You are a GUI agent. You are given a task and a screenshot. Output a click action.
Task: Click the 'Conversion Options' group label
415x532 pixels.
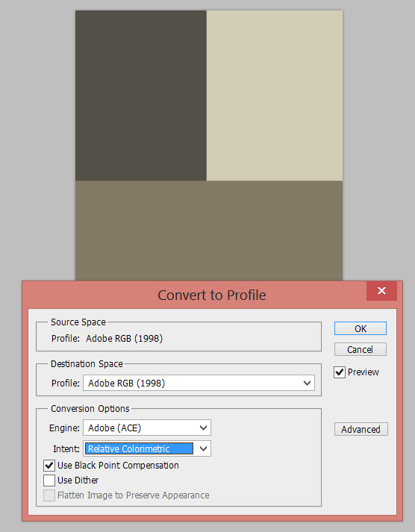pos(90,408)
